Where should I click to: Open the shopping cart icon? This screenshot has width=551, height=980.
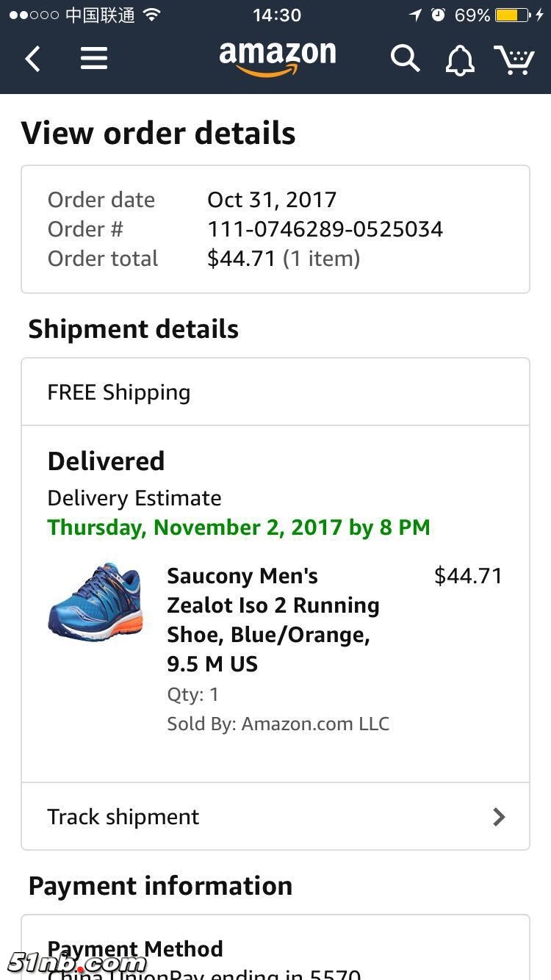click(x=514, y=60)
